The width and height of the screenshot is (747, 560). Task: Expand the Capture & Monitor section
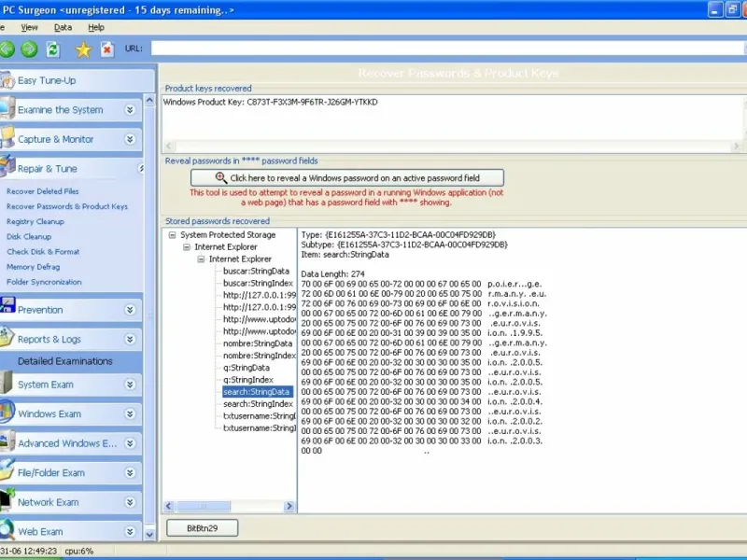(x=130, y=139)
